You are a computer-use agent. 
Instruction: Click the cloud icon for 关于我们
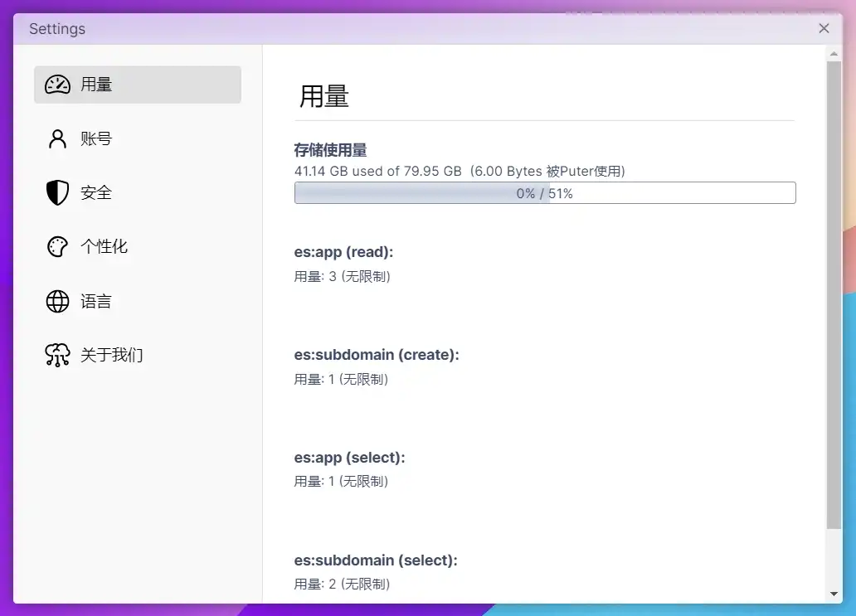[57, 356]
